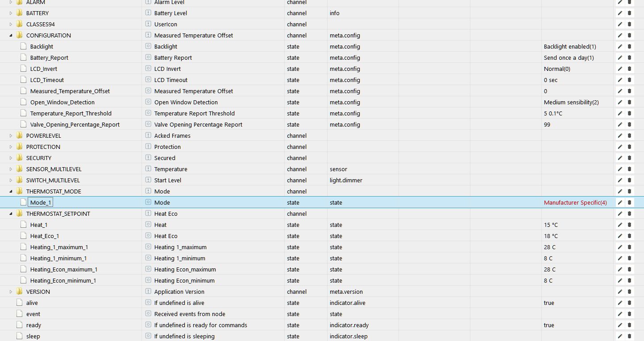Viewport: 644px width, 341px height.
Task: Edit Heating_Econ_maximum_1 pencil icon
Action: [x=620, y=269]
